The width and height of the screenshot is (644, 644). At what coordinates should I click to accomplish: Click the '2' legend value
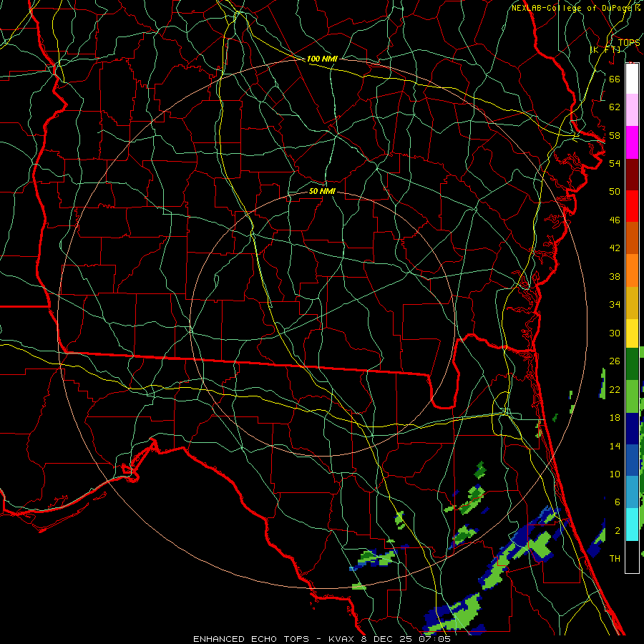pos(617,531)
